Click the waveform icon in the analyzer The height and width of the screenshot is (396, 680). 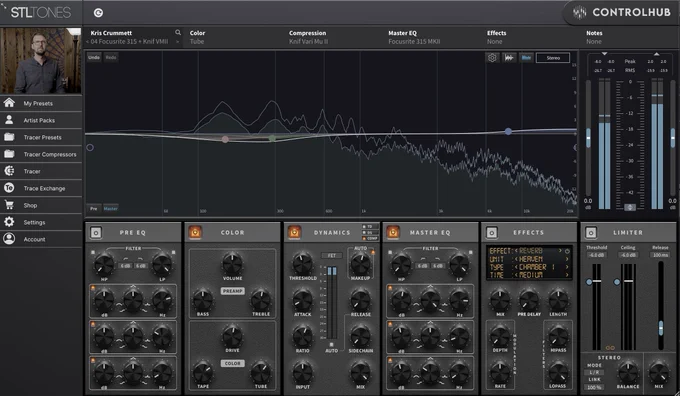[x=509, y=57]
